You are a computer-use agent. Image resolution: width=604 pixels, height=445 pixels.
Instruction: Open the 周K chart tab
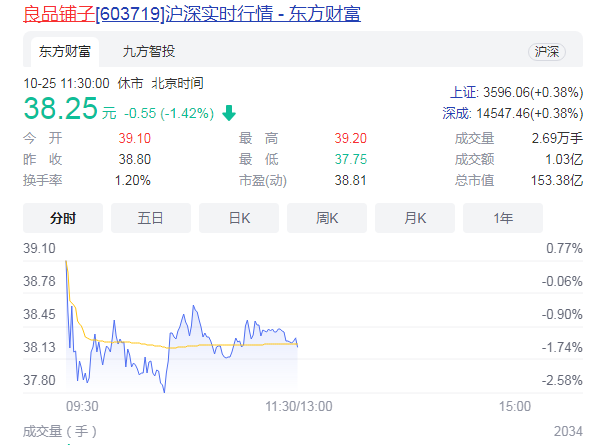(x=327, y=218)
